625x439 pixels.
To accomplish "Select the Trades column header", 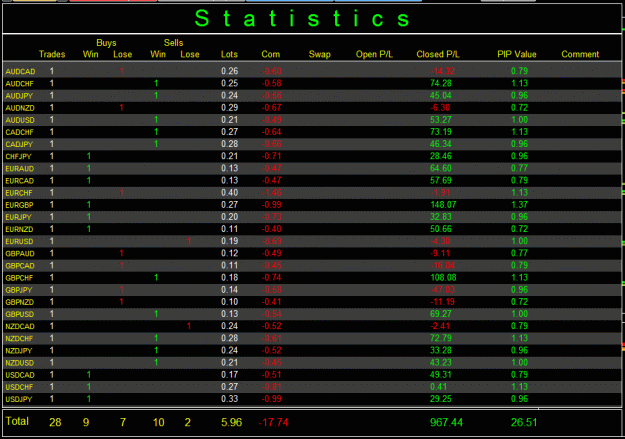I will [x=52, y=54].
